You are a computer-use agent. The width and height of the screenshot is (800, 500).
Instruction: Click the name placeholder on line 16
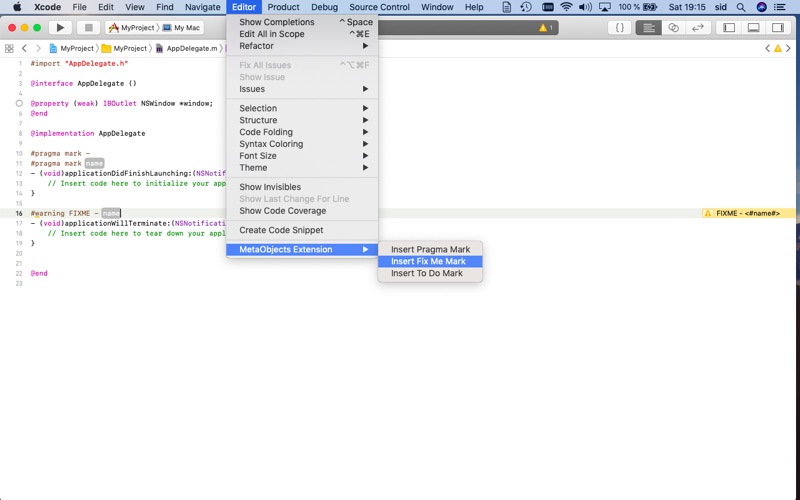tap(110, 213)
